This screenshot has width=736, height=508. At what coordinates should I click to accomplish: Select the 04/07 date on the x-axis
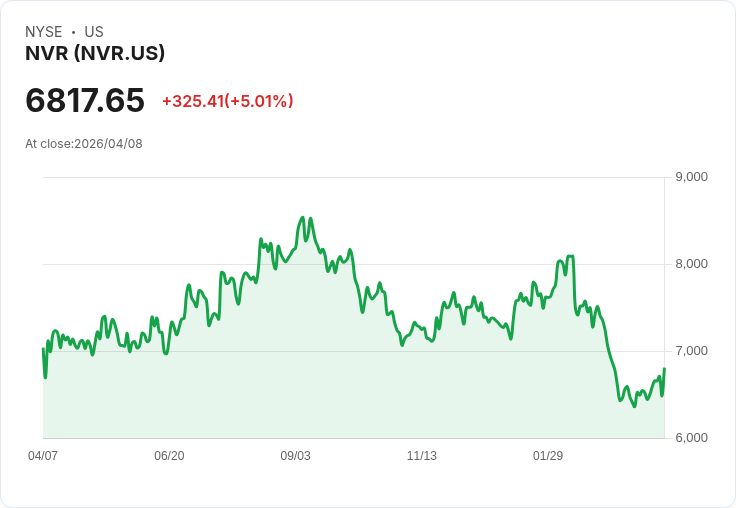coord(43,455)
